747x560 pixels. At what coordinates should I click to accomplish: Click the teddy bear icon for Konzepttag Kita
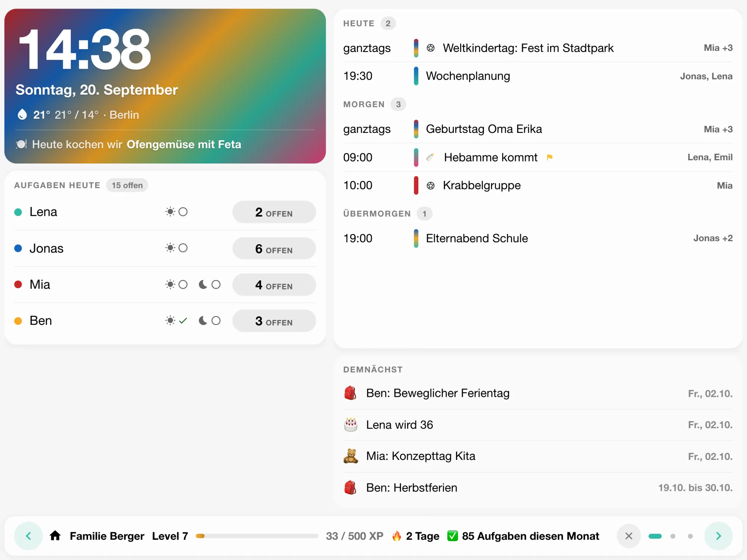[350, 456]
